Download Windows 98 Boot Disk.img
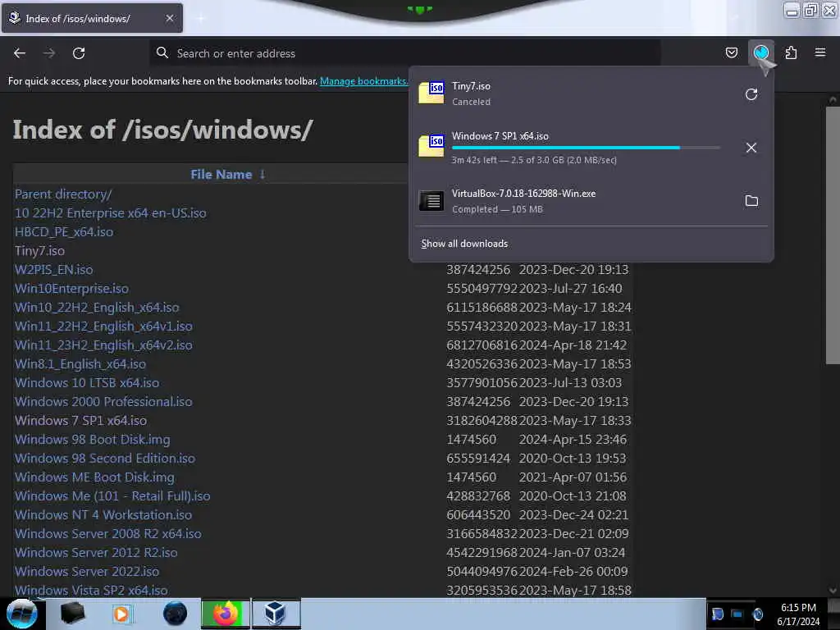 [92, 440]
